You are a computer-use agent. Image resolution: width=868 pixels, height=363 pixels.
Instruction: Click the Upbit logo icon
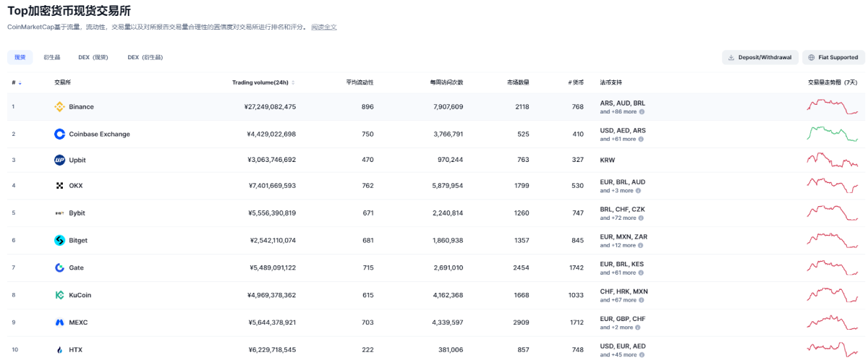pos(60,161)
